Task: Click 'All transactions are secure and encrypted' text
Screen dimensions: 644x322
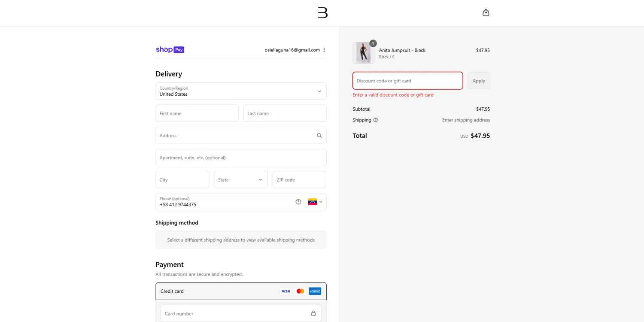Action: [199, 274]
